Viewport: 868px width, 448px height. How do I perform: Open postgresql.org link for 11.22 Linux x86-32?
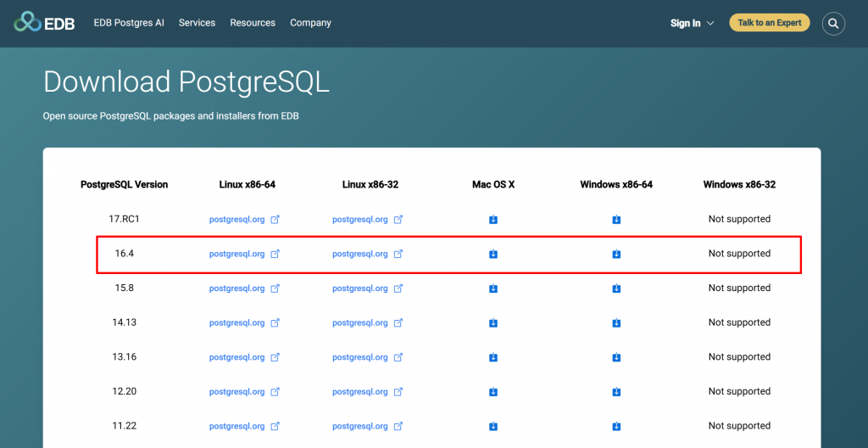click(x=359, y=427)
